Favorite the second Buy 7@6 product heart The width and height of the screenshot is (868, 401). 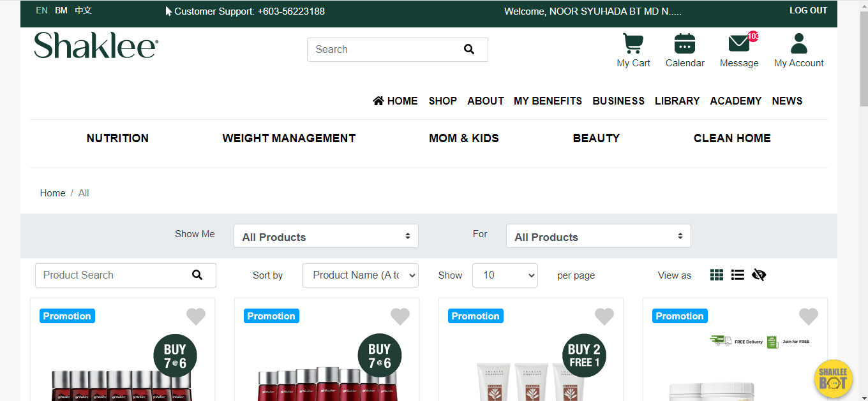400,316
